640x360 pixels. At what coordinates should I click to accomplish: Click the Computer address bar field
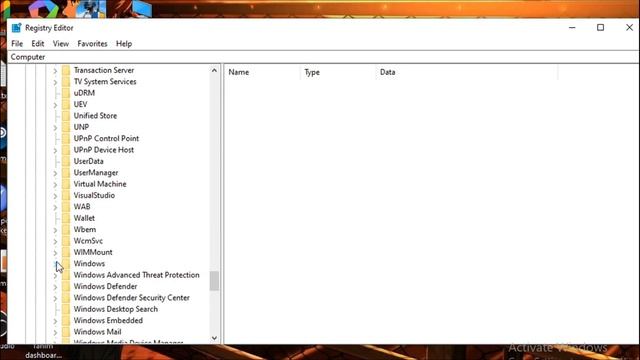tap(322, 57)
